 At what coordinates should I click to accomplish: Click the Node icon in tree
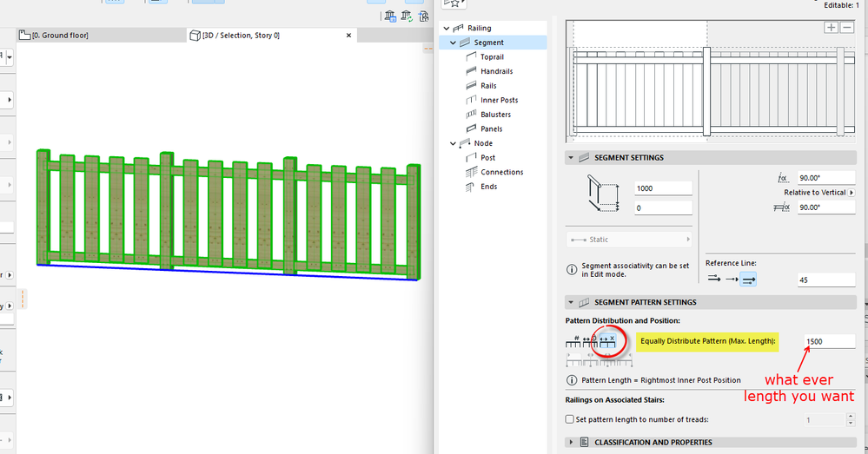[x=465, y=143]
